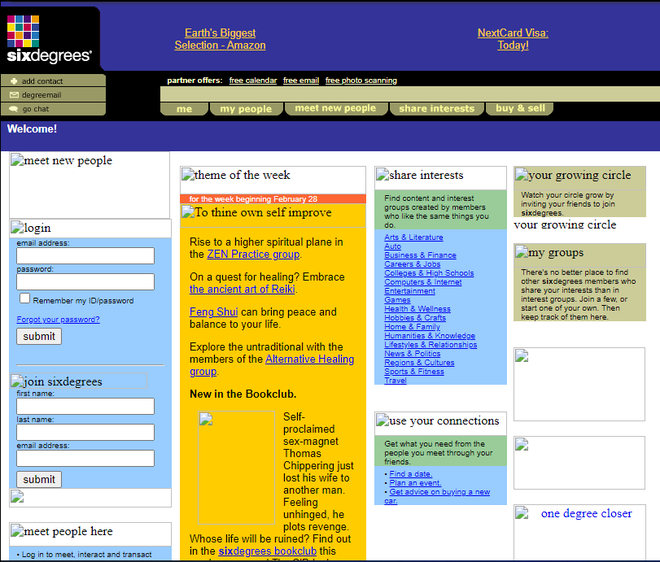Screen dimensions: 660x562
Task: Click the one degree closer image
Action: (579, 532)
